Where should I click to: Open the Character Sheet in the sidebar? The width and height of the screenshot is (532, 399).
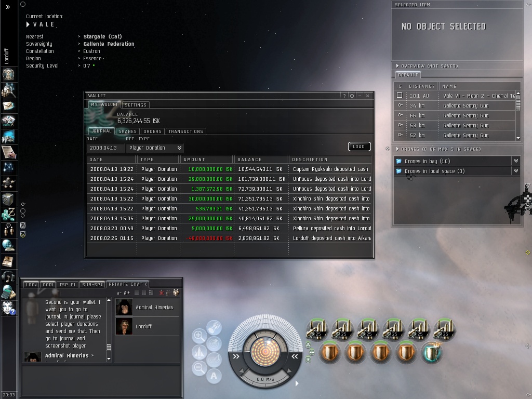[8, 74]
